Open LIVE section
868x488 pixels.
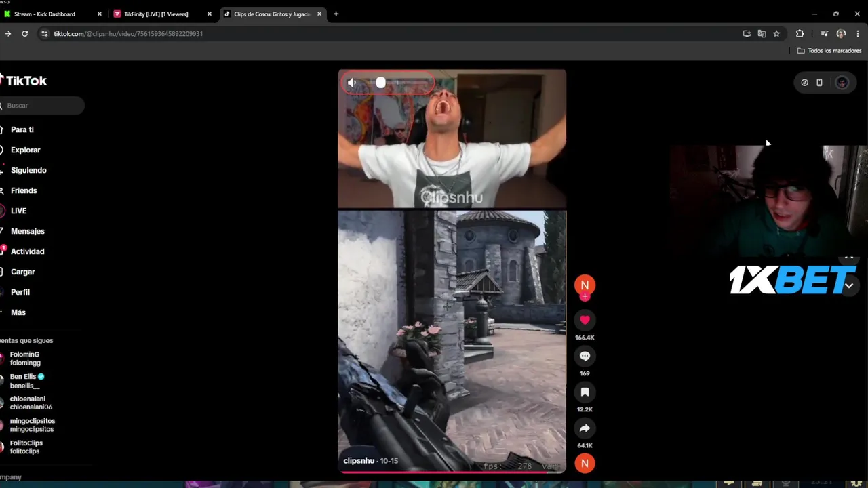(18, 211)
